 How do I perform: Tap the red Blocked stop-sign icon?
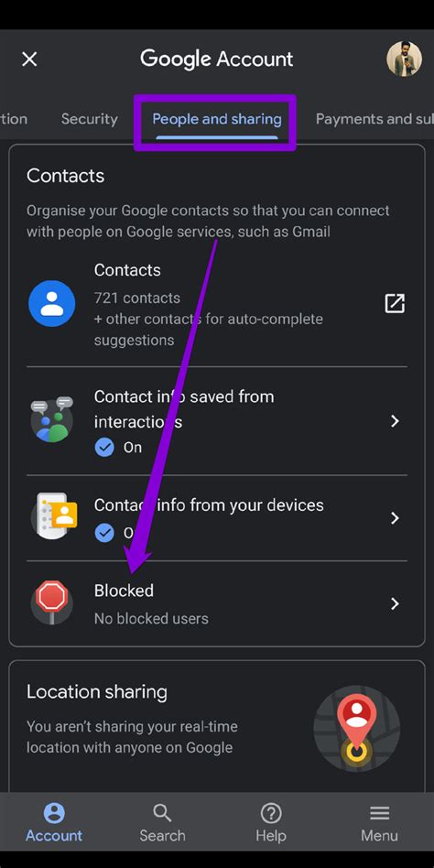click(x=52, y=602)
